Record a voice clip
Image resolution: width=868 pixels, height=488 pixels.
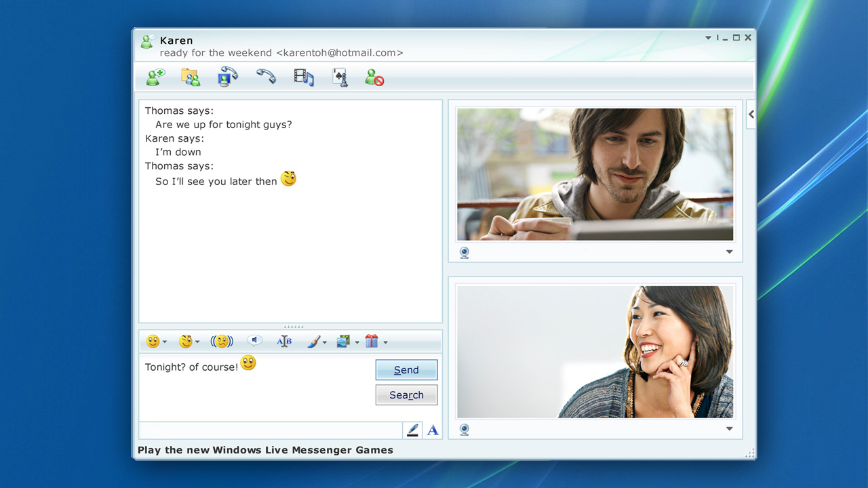(x=254, y=341)
